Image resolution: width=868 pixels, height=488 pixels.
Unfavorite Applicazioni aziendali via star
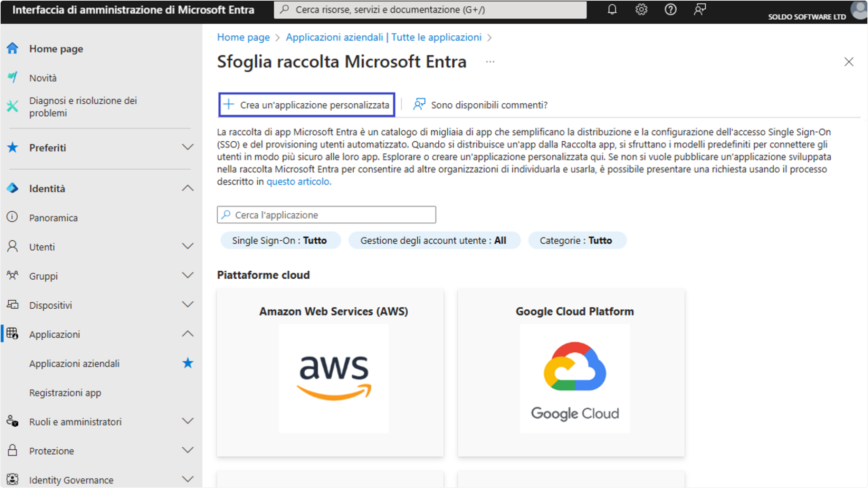click(188, 363)
